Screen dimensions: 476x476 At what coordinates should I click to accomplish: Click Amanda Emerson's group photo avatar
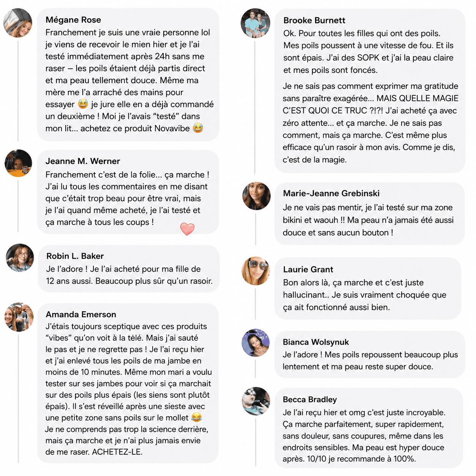point(19,317)
